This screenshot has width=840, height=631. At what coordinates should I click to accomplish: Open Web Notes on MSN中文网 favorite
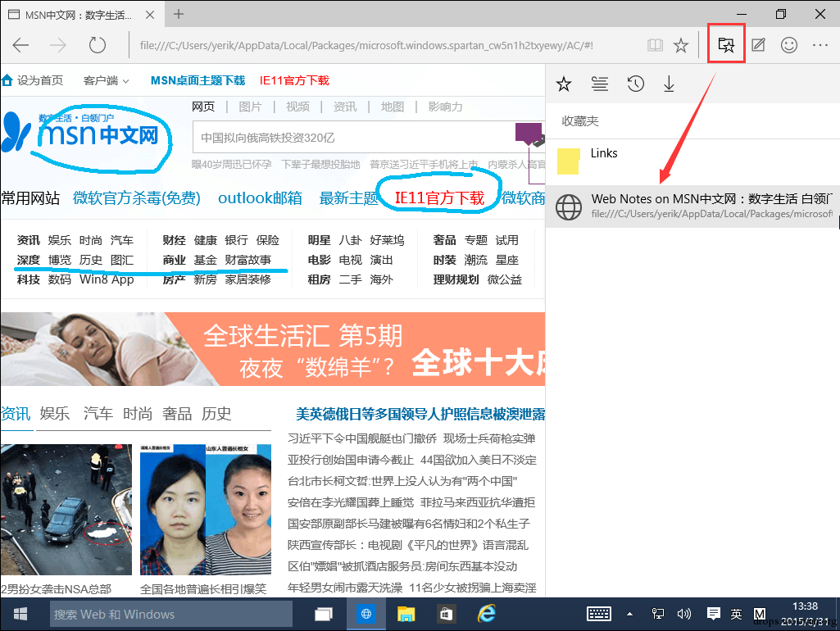point(692,207)
